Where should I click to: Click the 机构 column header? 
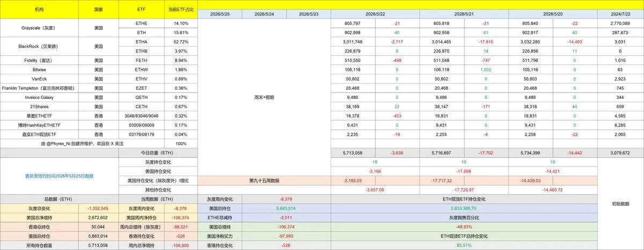coord(39,10)
